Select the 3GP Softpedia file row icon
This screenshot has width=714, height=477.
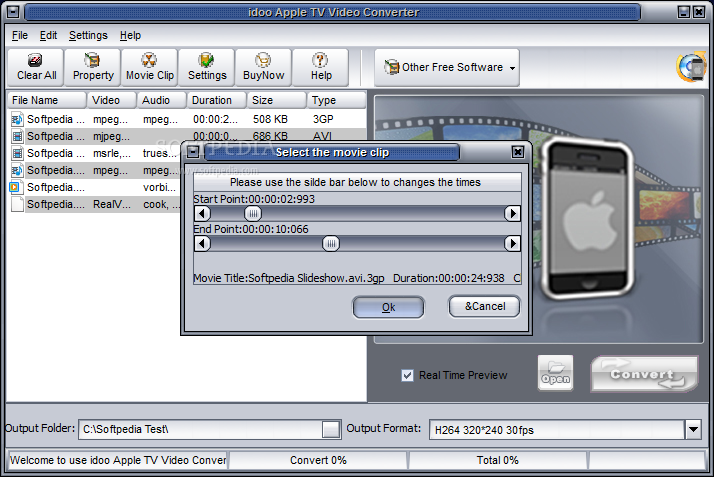tap(17, 119)
